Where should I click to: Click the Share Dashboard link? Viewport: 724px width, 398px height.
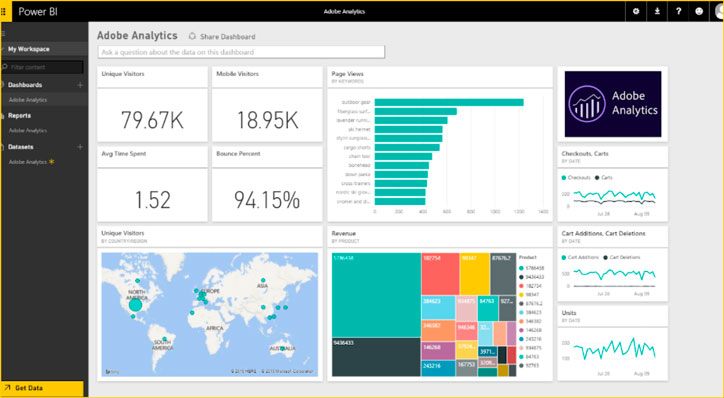(228, 36)
